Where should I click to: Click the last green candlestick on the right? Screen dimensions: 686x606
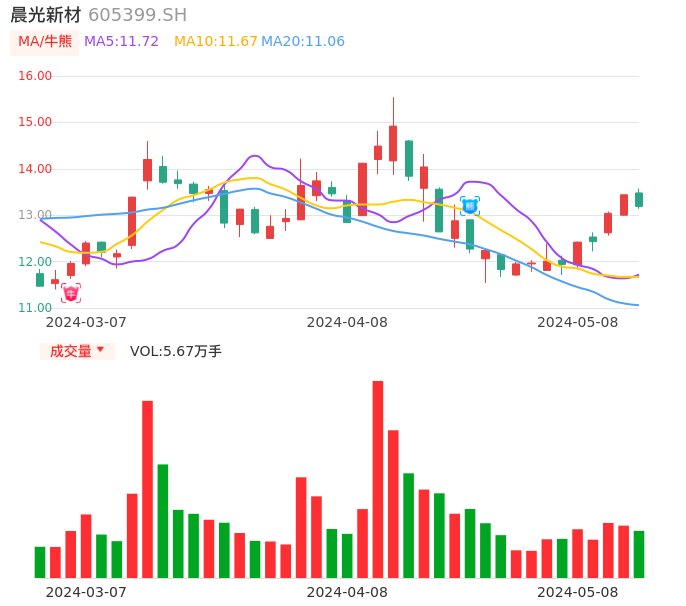tap(639, 200)
